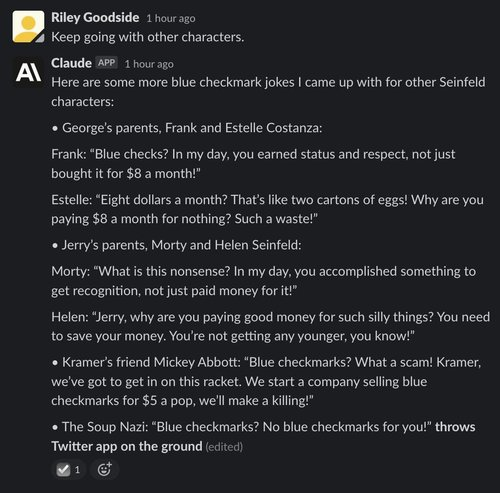Viewport: 500px width, 493px height.
Task: Open Riley Goodside's profile avatar
Action: tap(28, 27)
